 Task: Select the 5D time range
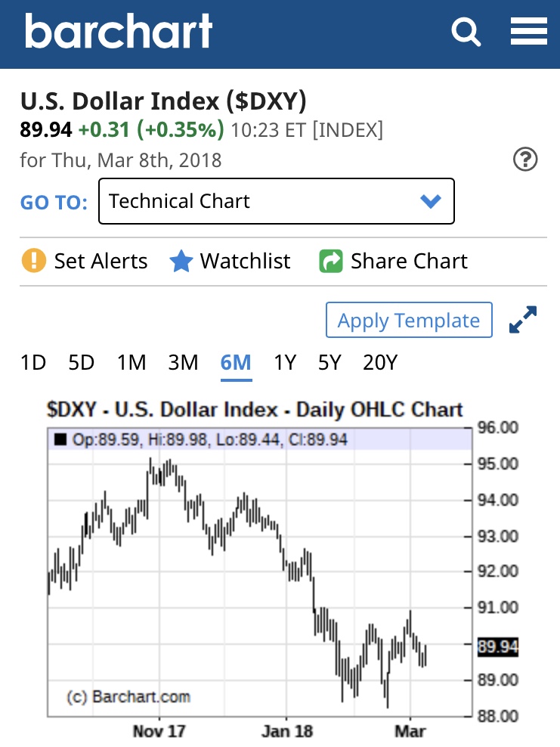pyautogui.click(x=81, y=363)
